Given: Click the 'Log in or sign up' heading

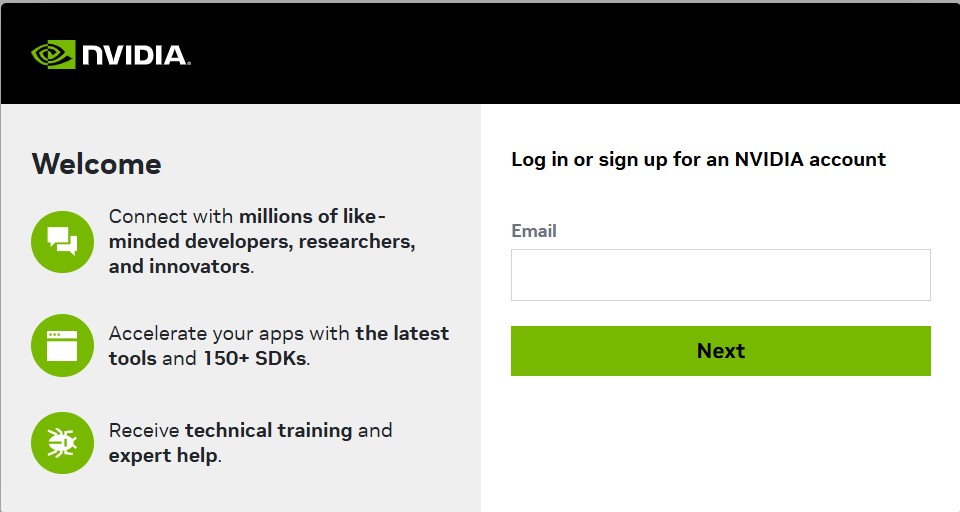Looking at the screenshot, I should (x=699, y=160).
